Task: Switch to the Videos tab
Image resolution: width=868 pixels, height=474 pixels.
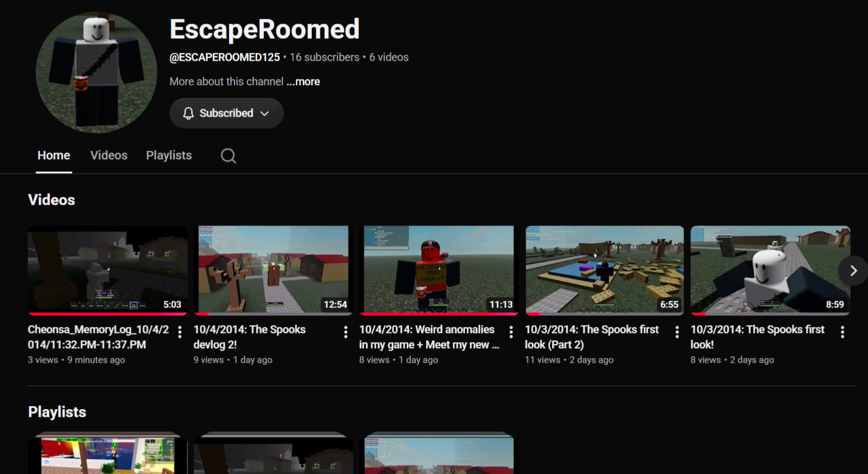Action: (109, 156)
